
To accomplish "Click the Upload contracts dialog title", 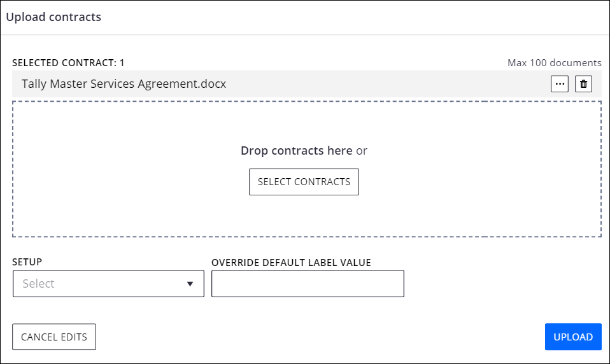I will coord(53,17).
